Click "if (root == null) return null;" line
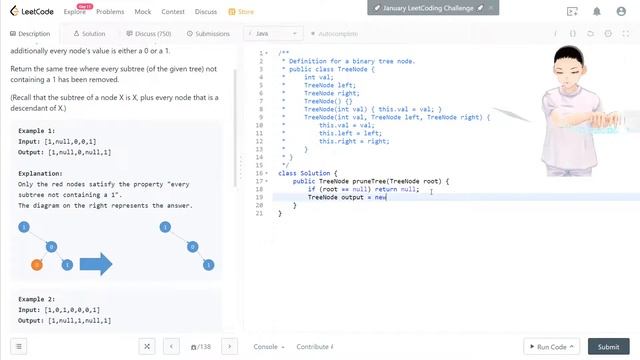 tap(363, 189)
